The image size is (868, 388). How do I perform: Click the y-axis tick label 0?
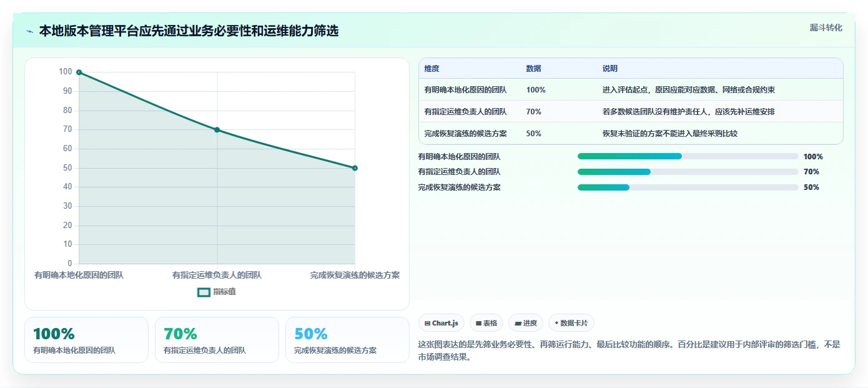tap(70, 264)
